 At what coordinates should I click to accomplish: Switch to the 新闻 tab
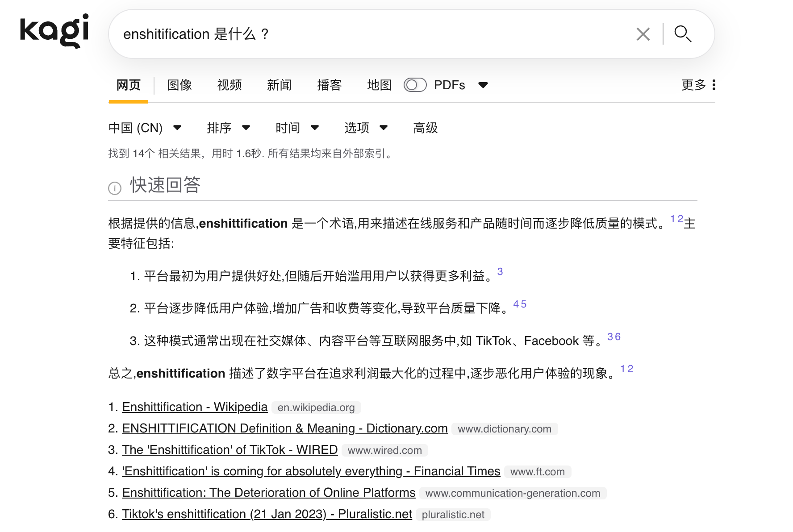[280, 85]
